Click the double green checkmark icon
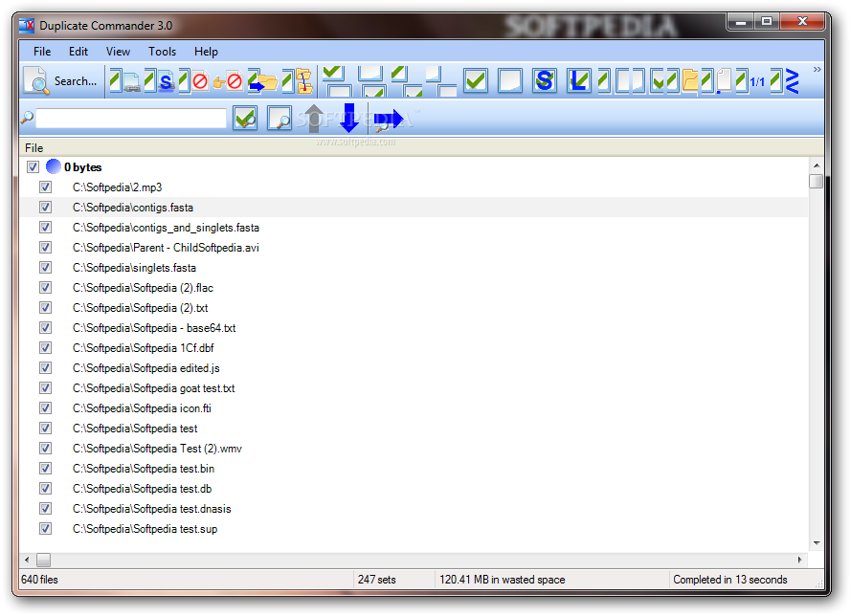 [664, 81]
